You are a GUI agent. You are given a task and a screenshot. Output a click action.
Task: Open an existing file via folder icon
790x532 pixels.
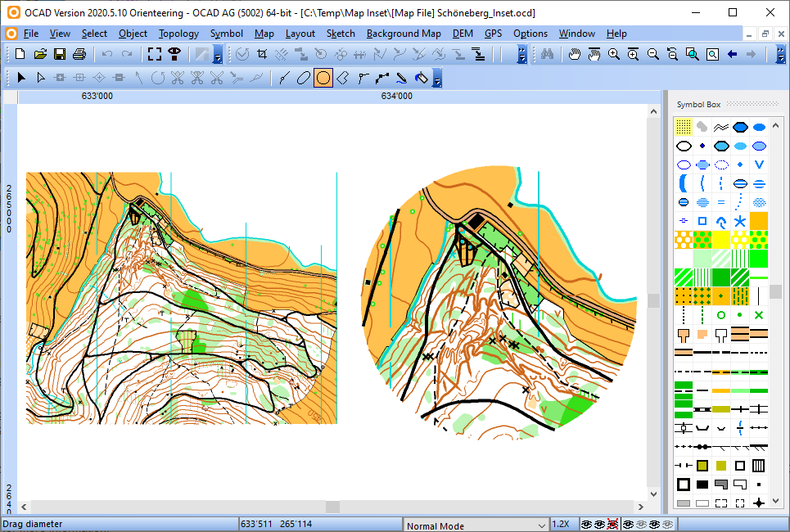point(40,54)
